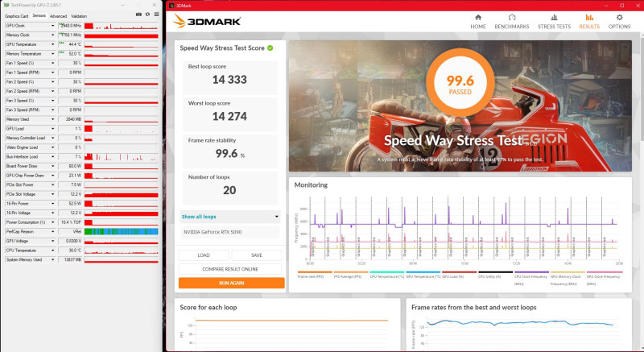The height and width of the screenshot is (352, 644).
Task: Click the 3DMark title bar app icon
Action: point(171,6)
